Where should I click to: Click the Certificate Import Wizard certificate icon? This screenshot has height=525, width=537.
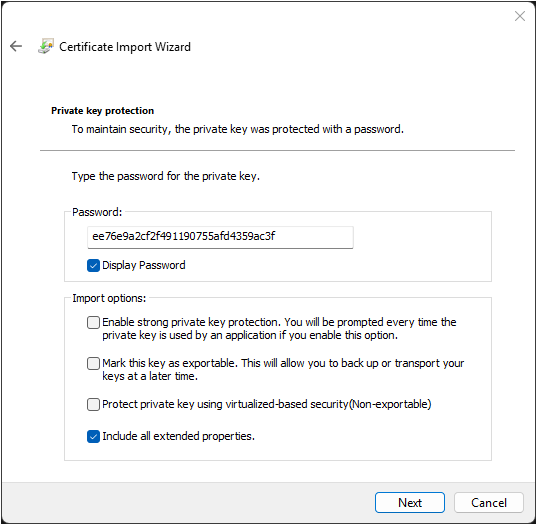tap(46, 46)
